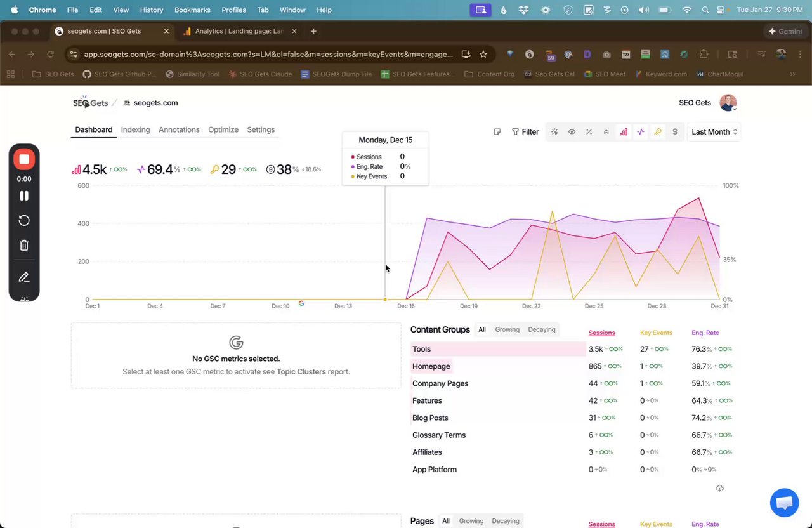812x528 pixels.
Task: Select the Blog Posts content group
Action: [430, 418]
